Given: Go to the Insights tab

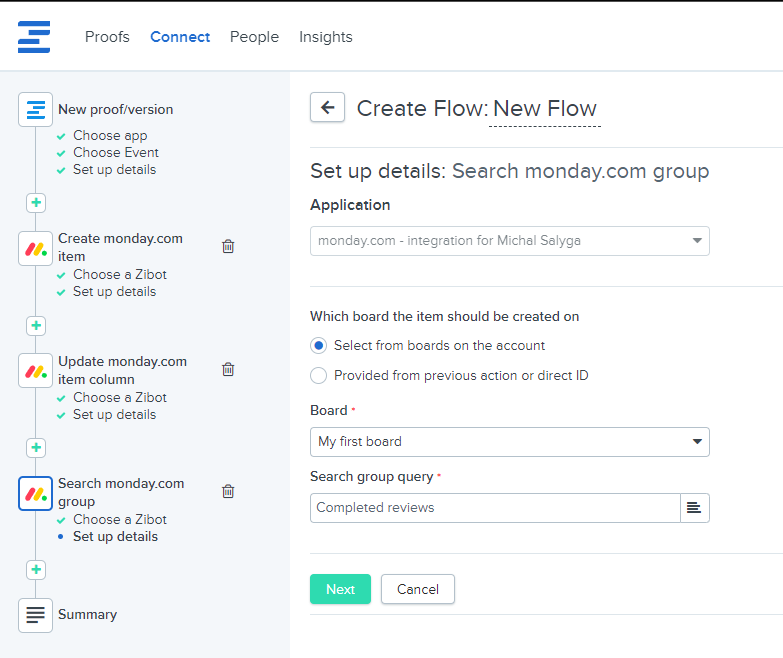Looking at the screenshot, I should (x=325, y=37).
